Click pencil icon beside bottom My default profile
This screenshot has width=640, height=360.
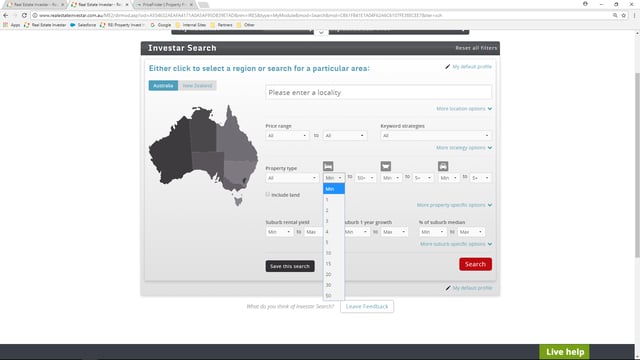[x=448, y=288]
